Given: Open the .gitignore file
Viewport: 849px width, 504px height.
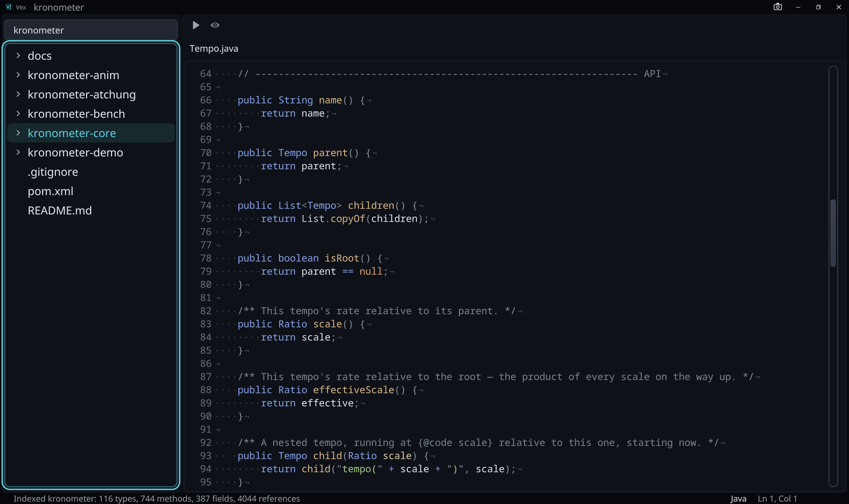Looking at the screenshot, I should [91, 172].
